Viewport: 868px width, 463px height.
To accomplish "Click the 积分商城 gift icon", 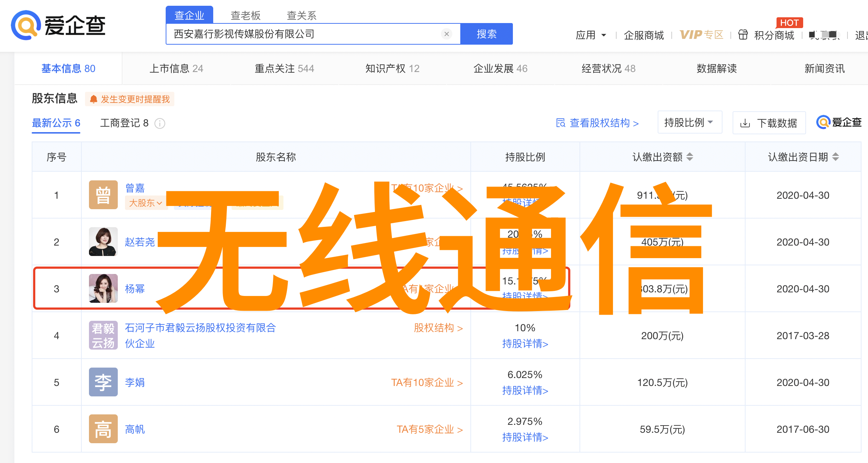I will point(743,35).
